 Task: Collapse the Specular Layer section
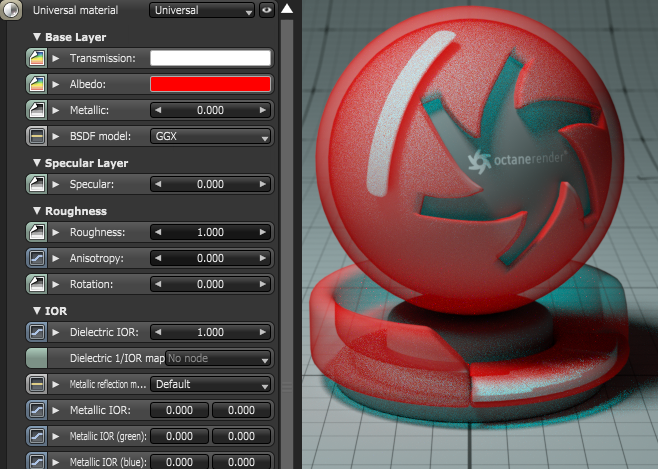coord(37,163)
